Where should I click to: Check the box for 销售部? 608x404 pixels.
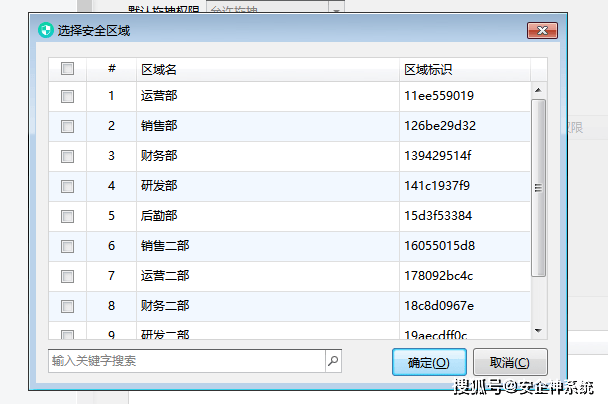[x=67, y=126]
